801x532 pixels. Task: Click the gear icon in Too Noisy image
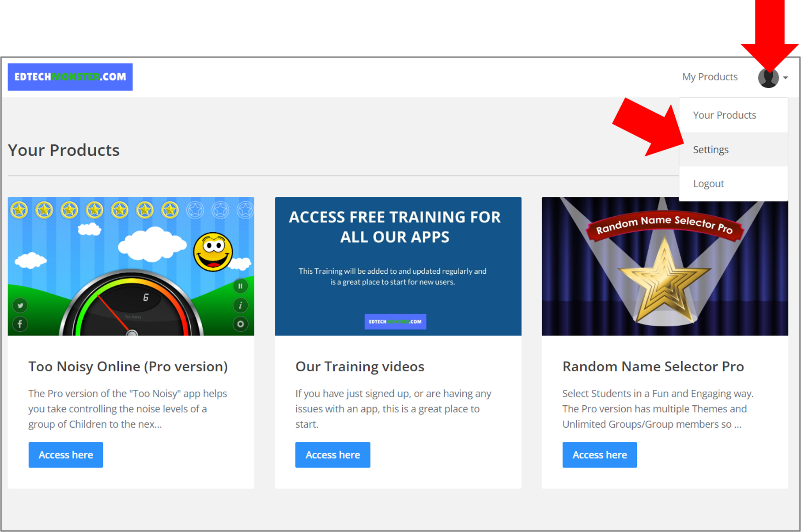(241, 324)
